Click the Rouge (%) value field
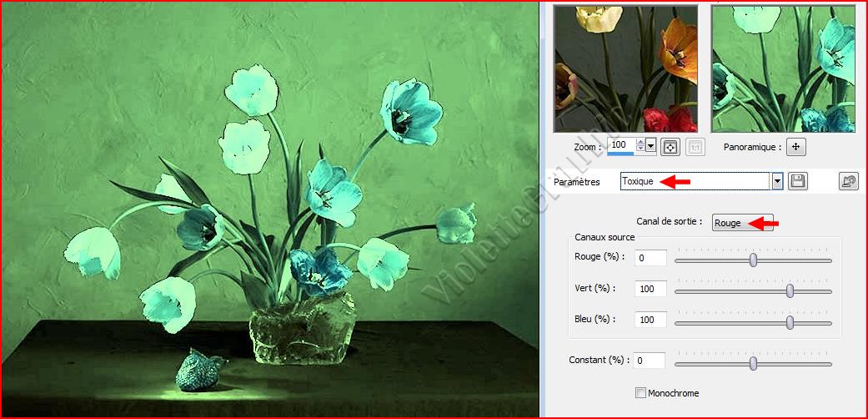The height and width of the screenshot is (419, 868). [650, 259]
